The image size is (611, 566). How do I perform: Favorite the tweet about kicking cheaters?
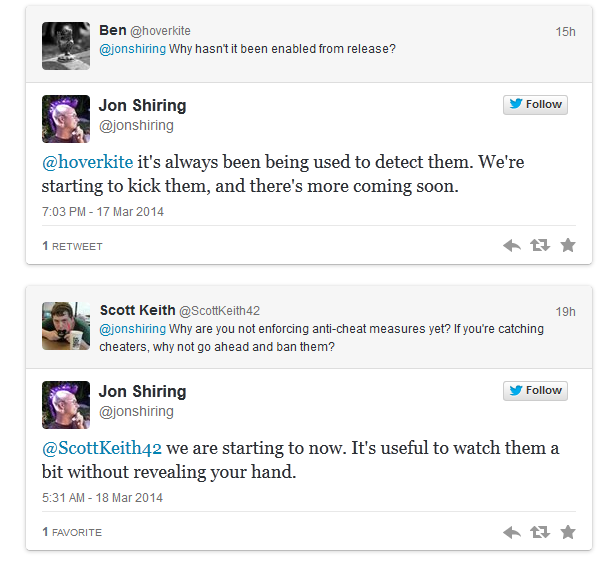click(x=568, y=245)
